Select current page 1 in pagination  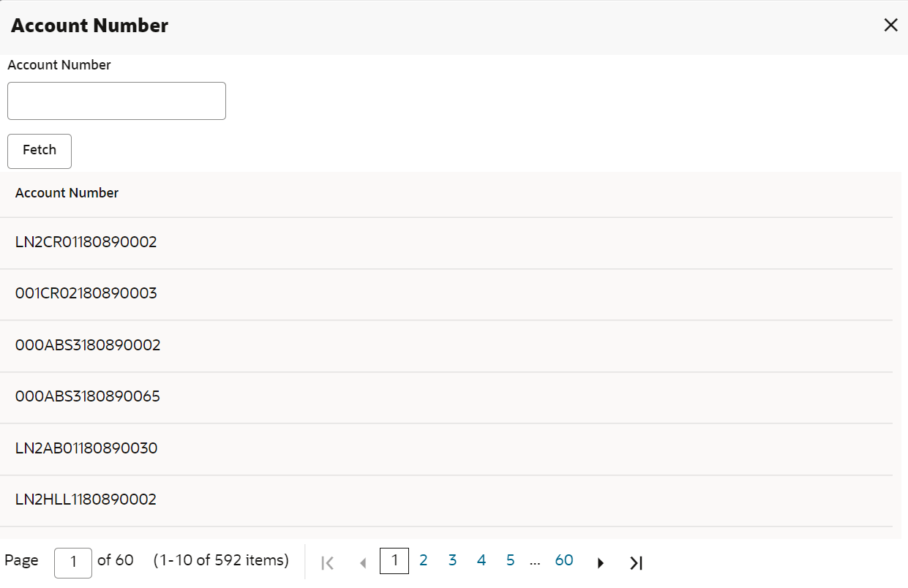(394, 561)
